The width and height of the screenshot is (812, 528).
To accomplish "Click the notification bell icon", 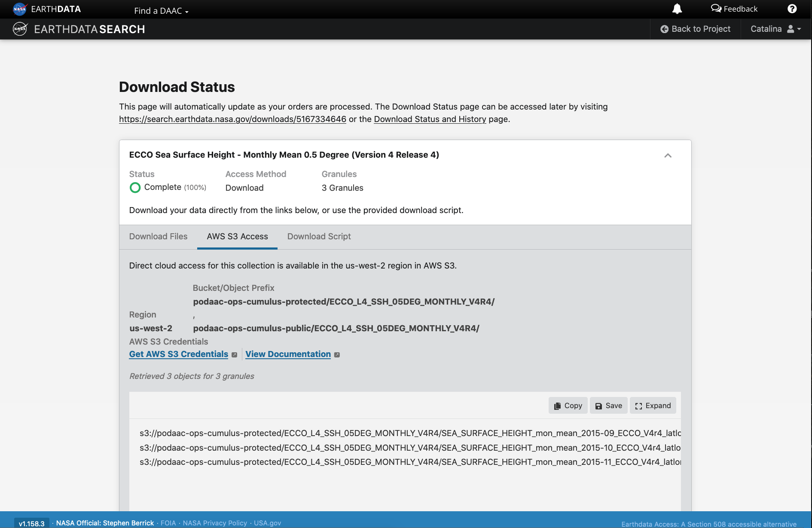I will click(677, 9).
